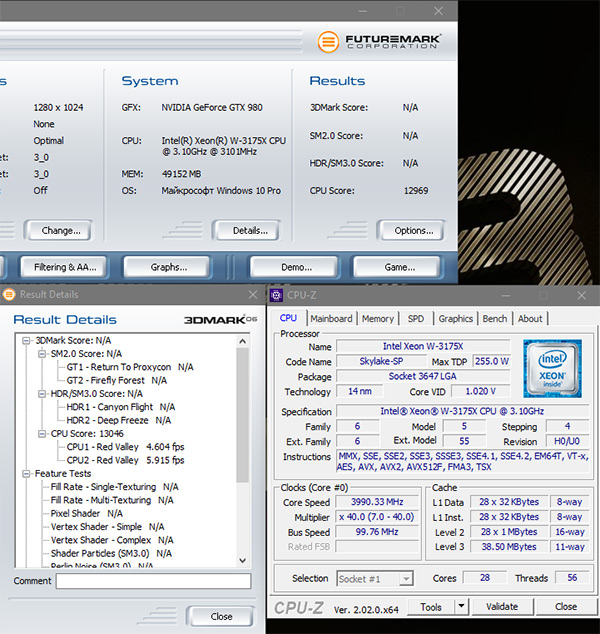
Task: Launch the Game... button
Action: click(x=399, y=267)
